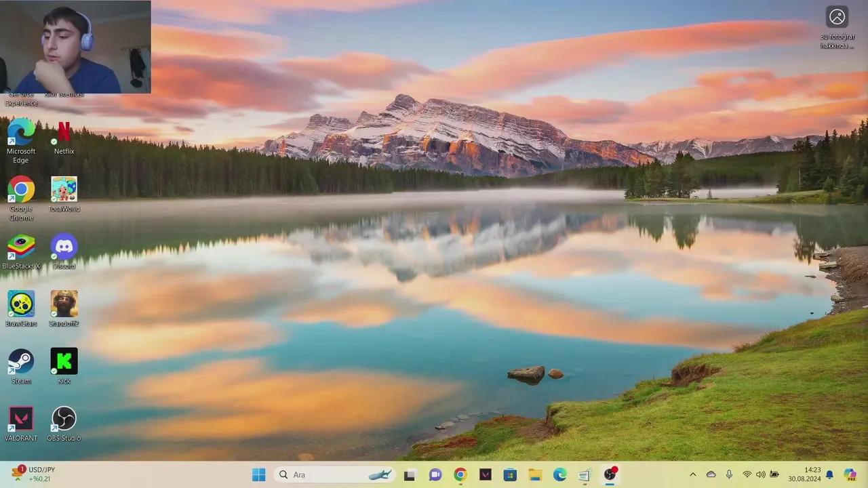
Task: Select the Brawl Stars desktop shortcut
Action: pos(21,304)
